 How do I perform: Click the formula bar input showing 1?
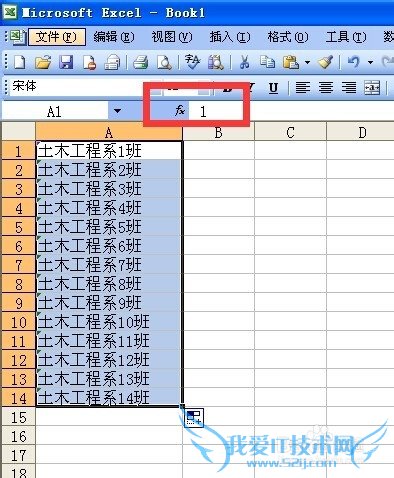point(292,111)
